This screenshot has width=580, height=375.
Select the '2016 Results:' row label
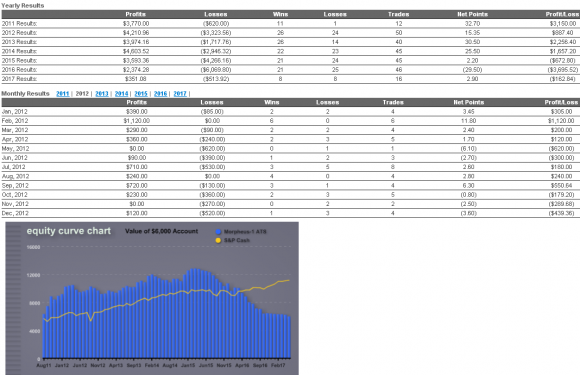pos(19,70)
